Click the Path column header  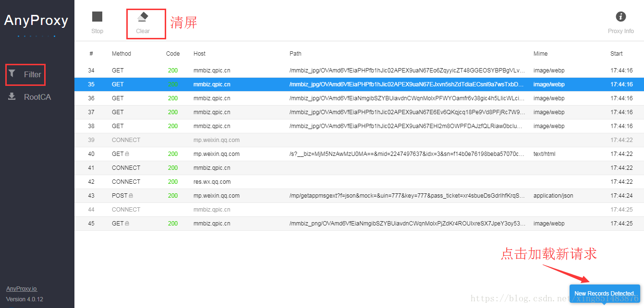[x=295, y=54]
